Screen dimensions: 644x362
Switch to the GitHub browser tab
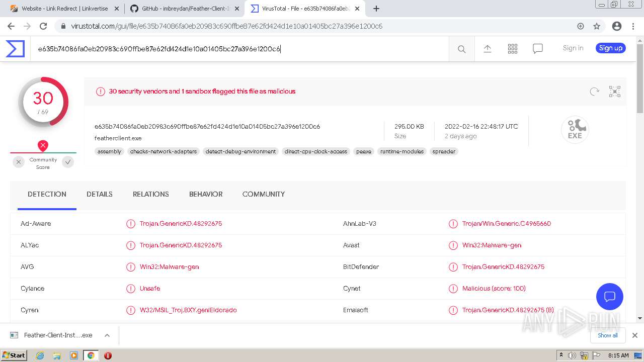click(x=184, y=9)
